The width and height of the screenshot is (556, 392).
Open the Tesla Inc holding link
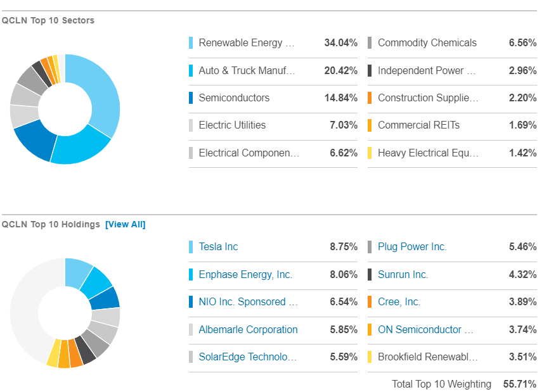(x=218, y=246)
